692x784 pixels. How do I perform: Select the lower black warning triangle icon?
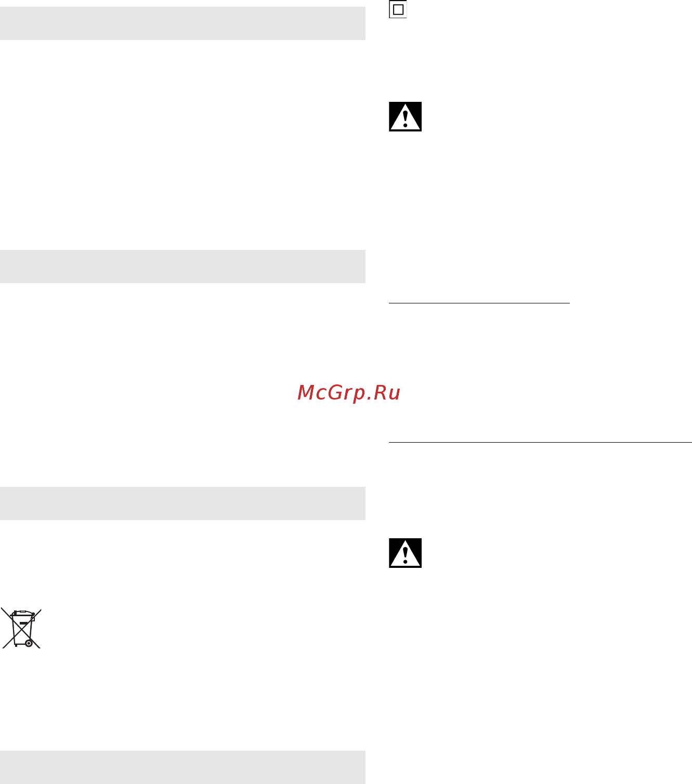(405, 553)
